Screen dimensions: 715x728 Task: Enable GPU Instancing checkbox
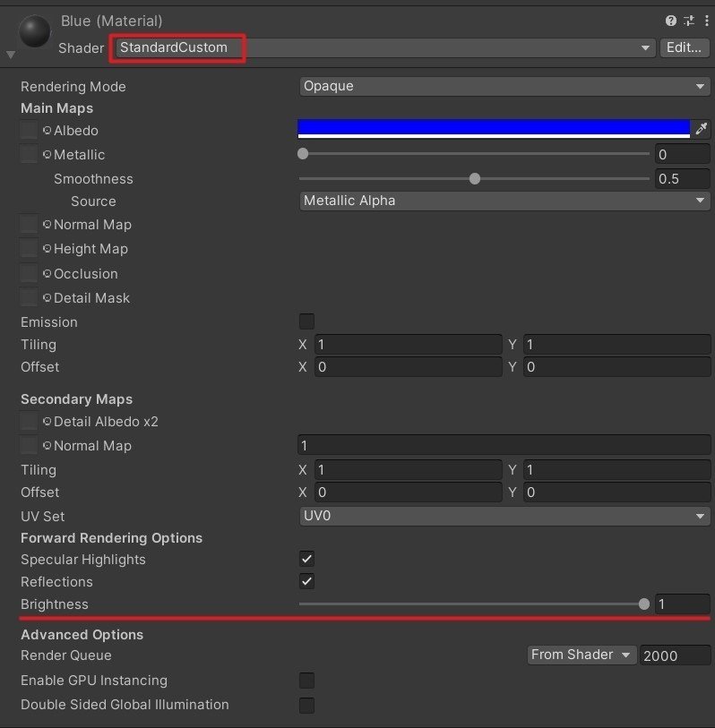tap(306, 681)
